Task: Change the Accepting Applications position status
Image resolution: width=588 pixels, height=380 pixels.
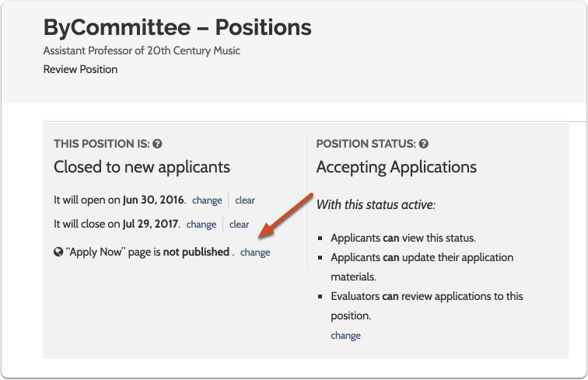Action: click(345, 336)
